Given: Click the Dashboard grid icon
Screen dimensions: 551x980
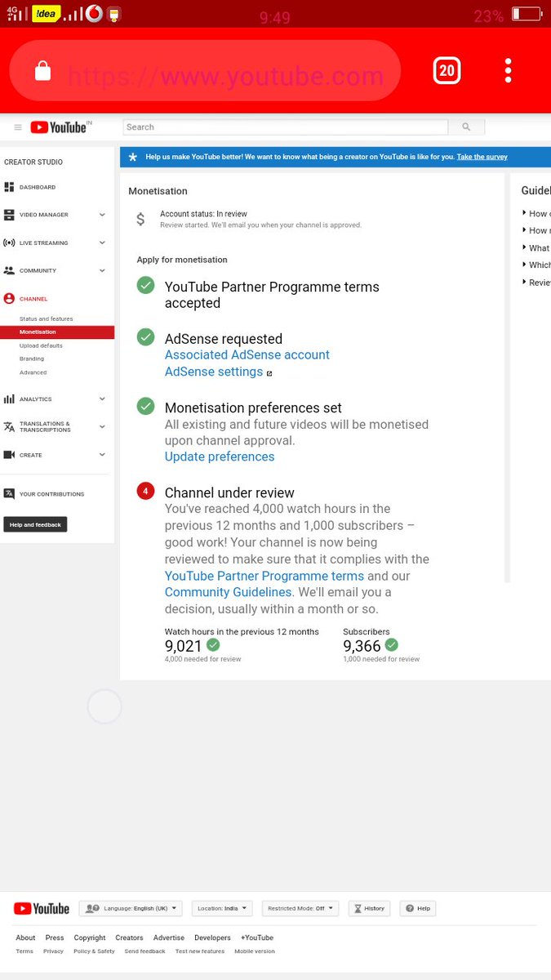Looking at the screenshot, I should pos(9,187).
